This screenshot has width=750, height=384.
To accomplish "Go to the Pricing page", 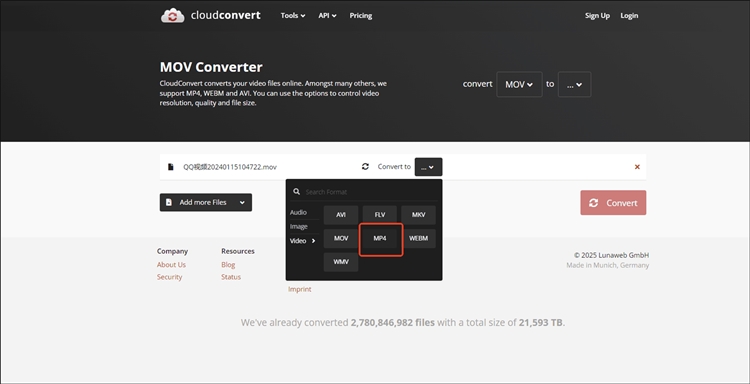I will [x=361, y=16].
